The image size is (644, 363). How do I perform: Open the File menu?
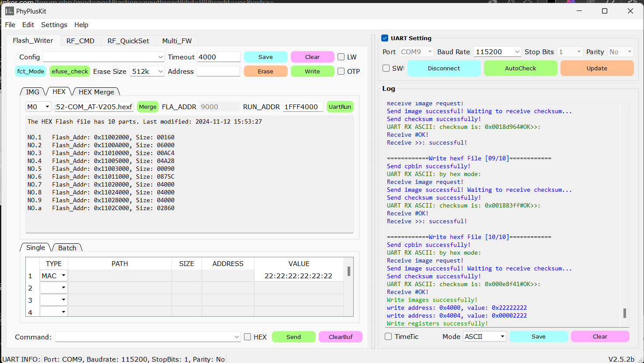pos(10,25)
